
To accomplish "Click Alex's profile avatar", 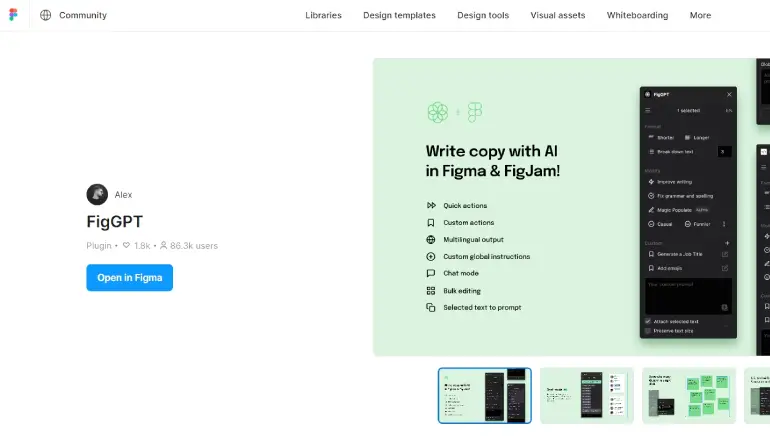I will point(97,194).
